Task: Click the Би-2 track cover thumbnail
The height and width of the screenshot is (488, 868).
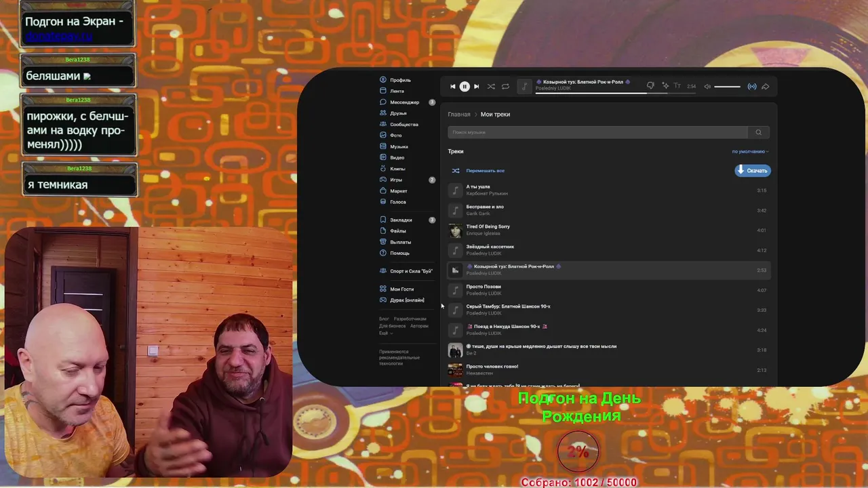Action: pos(455,350)
